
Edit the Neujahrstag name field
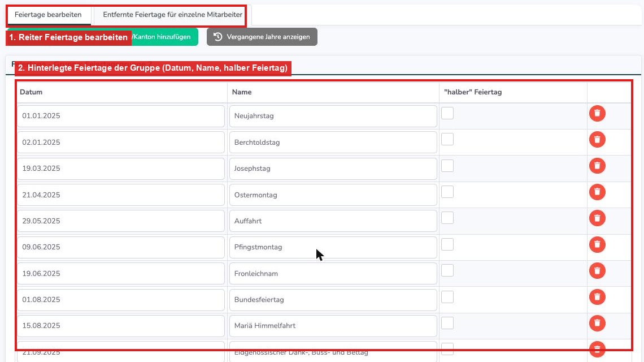[x=333, y=116]
